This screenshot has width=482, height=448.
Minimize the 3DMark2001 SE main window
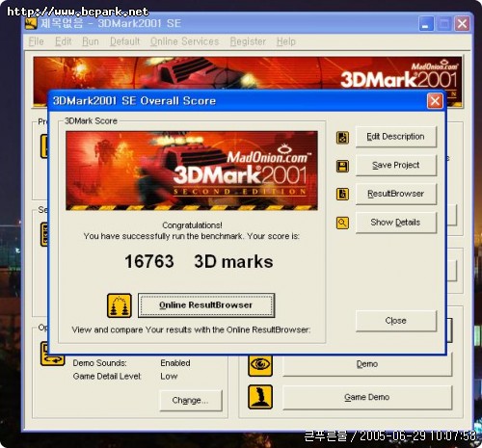[426, 24]
